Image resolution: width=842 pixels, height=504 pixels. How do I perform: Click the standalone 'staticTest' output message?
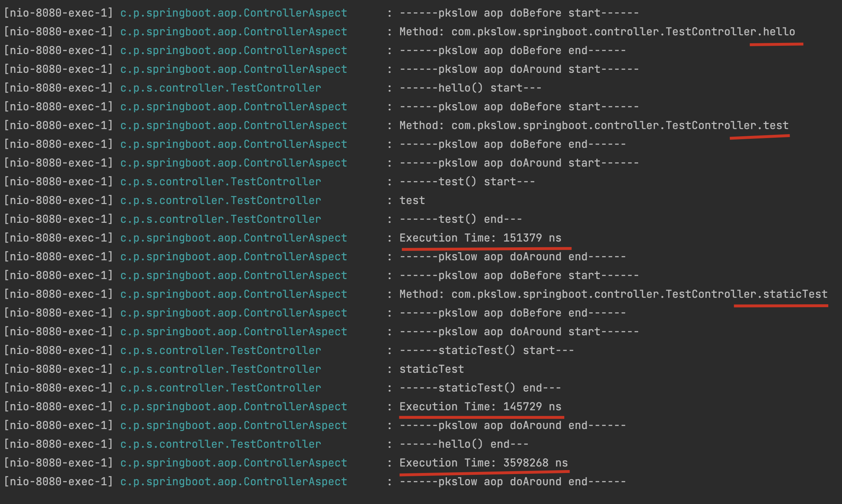click(x=431, y=369)
